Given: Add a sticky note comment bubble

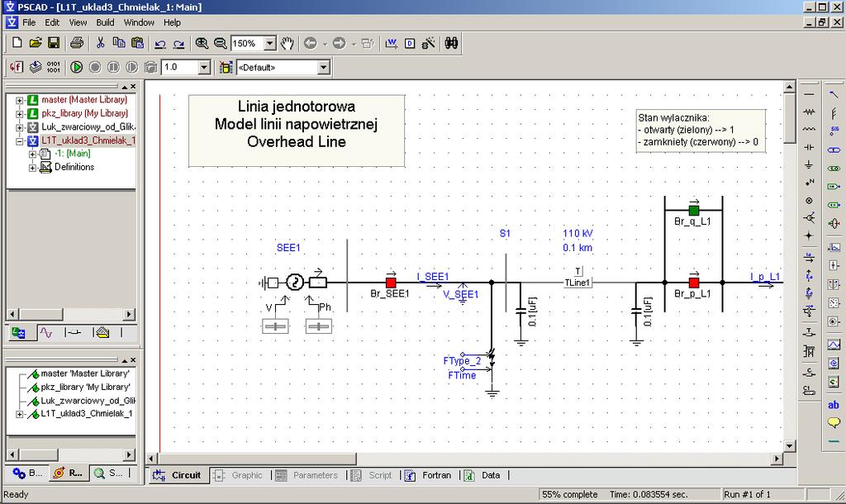Looking at the screenshot, I should [834, 422].
